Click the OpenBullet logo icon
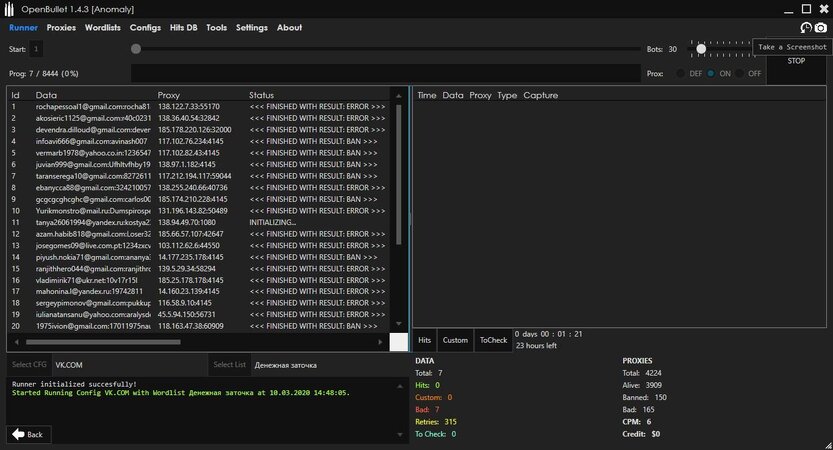833x450 pixels. pos(9,9)
